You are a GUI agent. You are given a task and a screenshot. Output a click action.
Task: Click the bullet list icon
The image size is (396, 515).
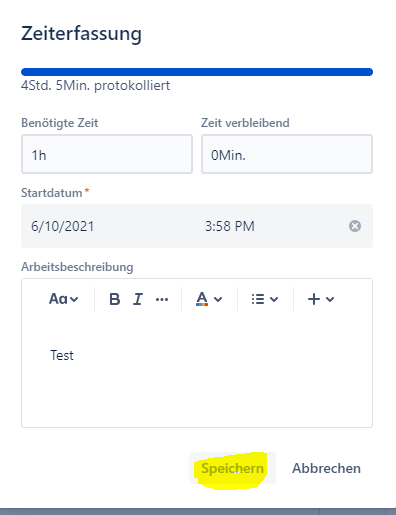258,299
